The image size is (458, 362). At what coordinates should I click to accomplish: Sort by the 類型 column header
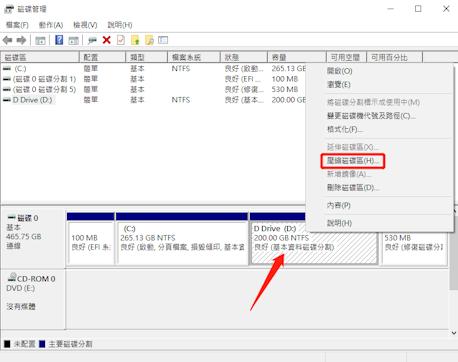tap(146, 57)
